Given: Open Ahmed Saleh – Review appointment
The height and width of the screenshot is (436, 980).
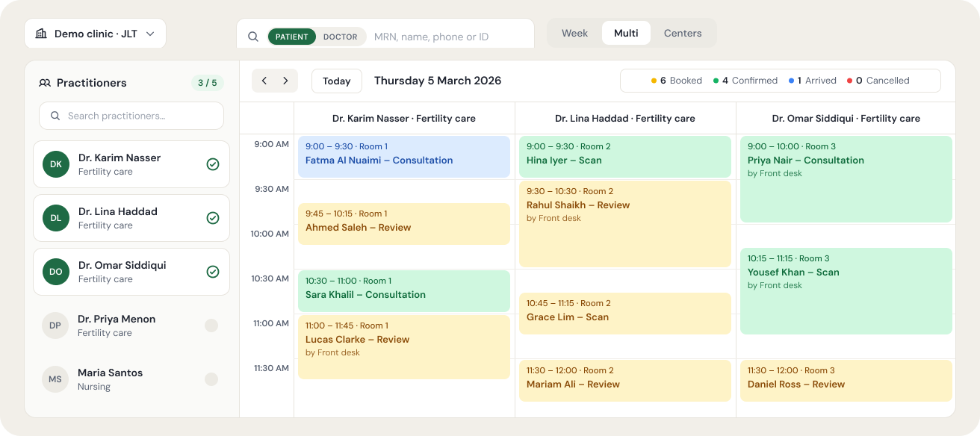Looking at the screenshot, I should click(x=404, y=224).
